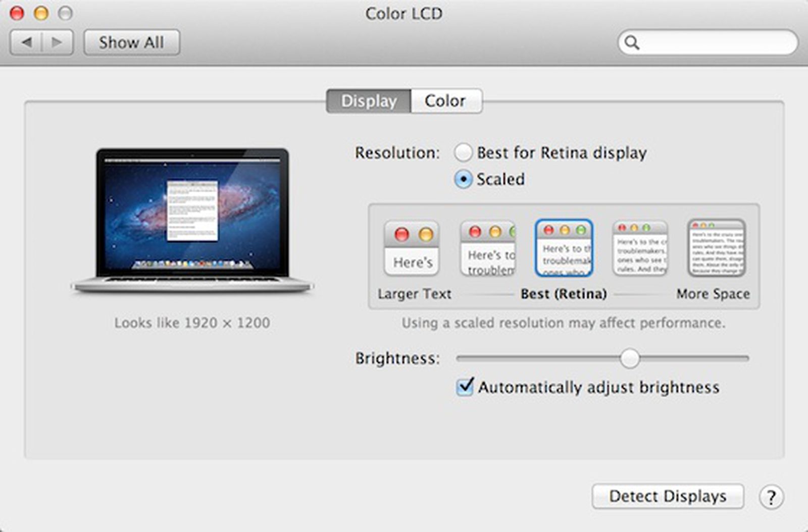Choose the second scaled resolution thumbnail
This screenshot has height=532, width=808.
coord(487,248)
